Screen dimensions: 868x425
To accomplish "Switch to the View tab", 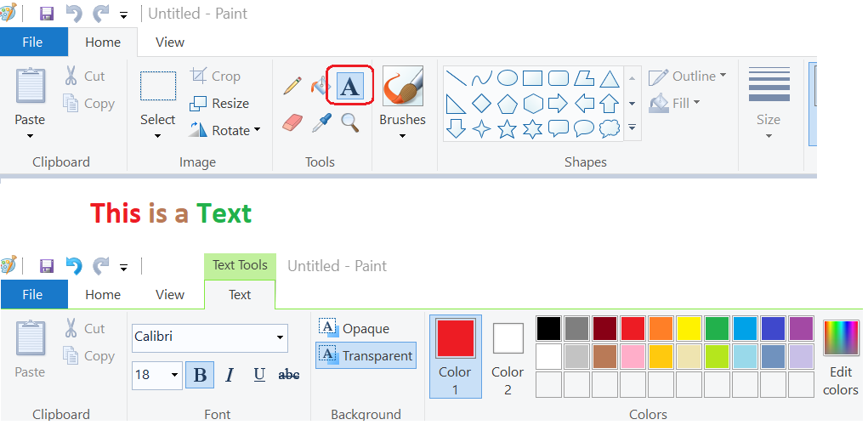I will click(x=170, y=42).
